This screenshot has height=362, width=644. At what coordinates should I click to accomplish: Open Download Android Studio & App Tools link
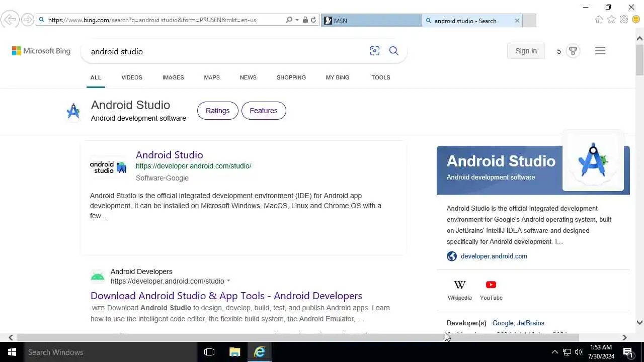226,296
